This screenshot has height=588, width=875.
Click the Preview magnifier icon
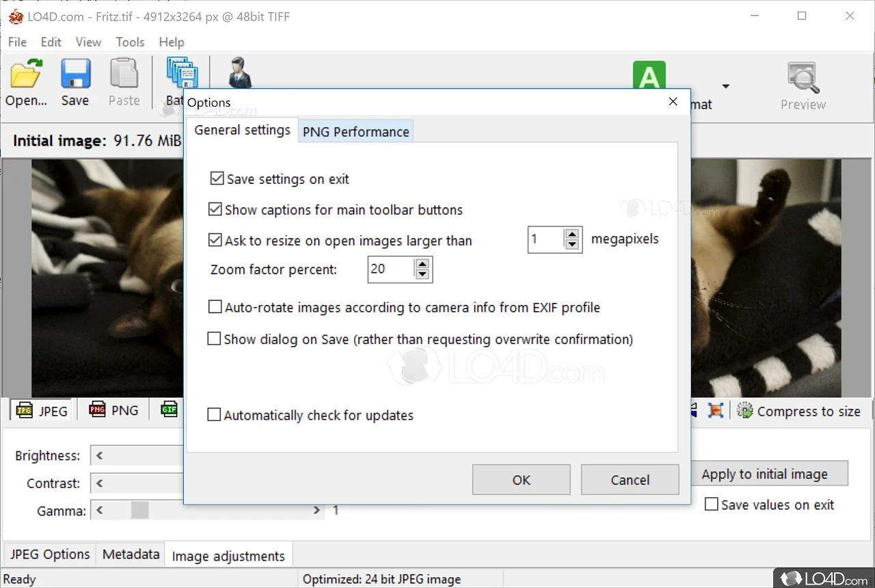coord(803,79)
